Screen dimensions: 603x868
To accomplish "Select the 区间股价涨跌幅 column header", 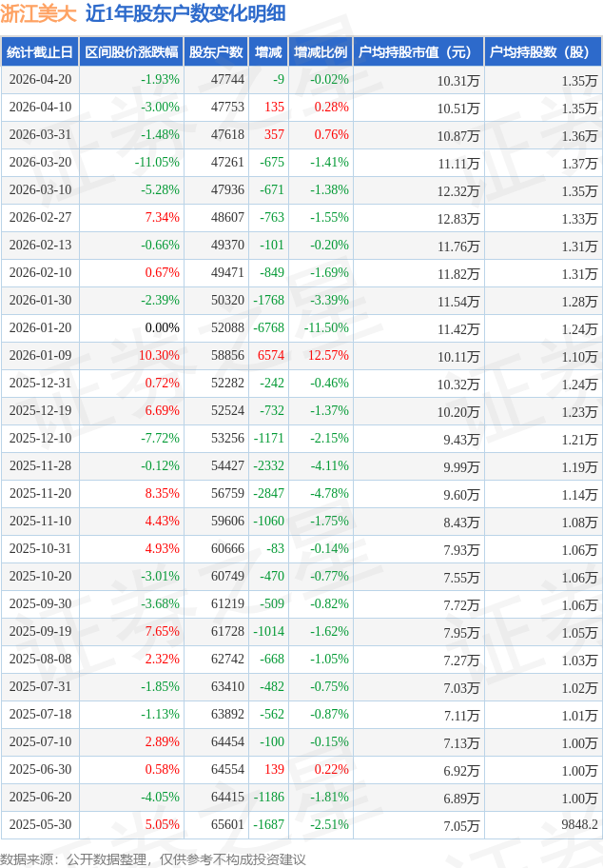I will (x=130, y=52).
